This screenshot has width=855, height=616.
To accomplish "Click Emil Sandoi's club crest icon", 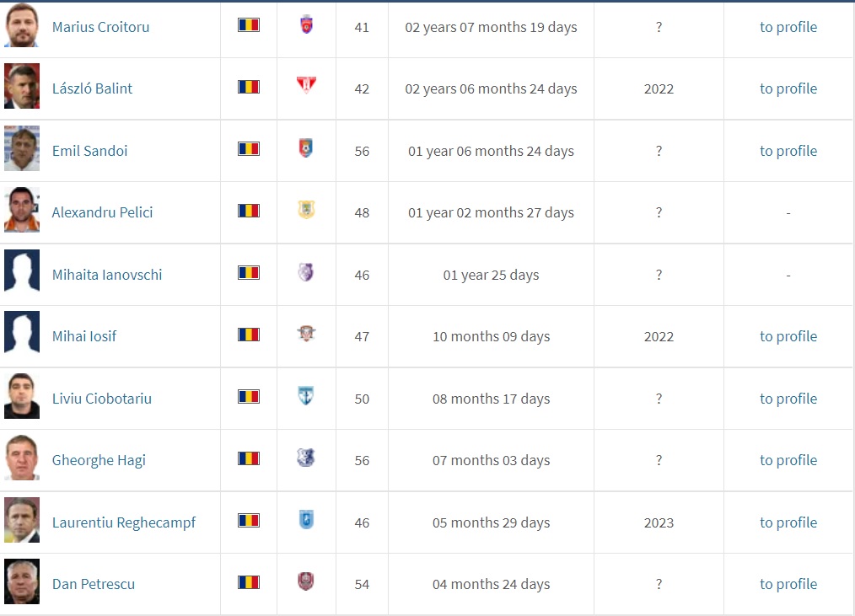I will [x=306, y=149].
